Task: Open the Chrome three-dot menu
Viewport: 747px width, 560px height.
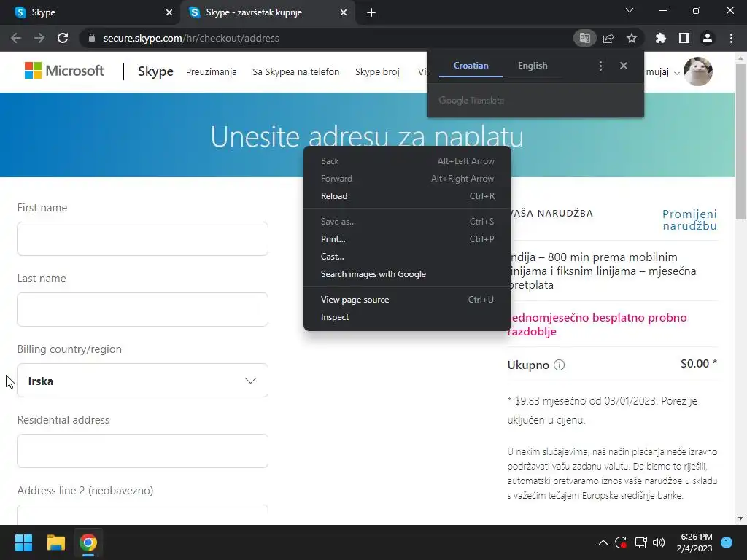Action: click(731, 38)
